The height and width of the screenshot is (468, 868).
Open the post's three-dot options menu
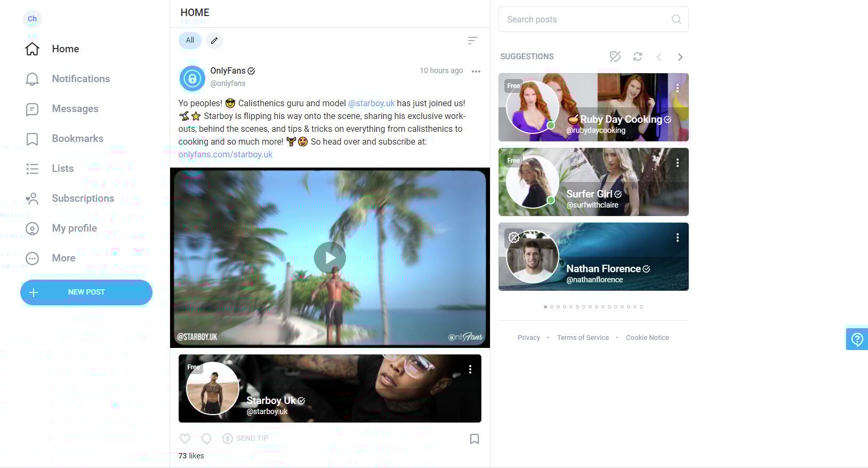coord(476,72)
